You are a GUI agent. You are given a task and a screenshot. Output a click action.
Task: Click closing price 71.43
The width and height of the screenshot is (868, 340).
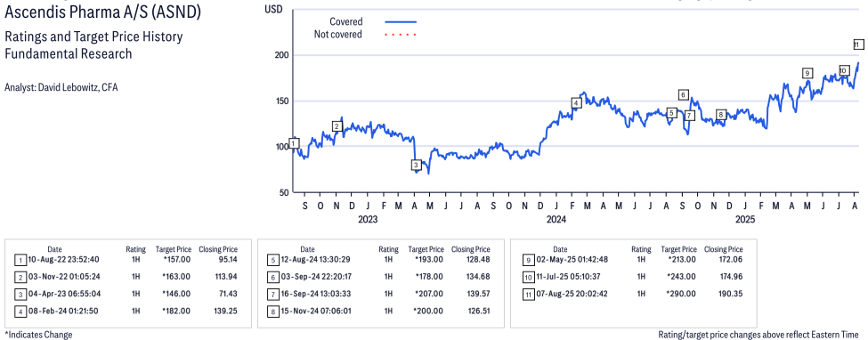tap(228, 294)
